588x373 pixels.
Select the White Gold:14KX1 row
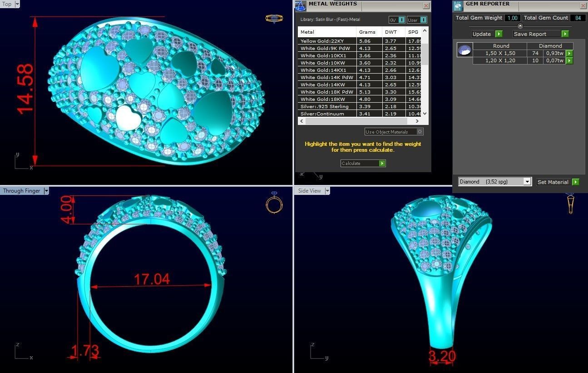coord(360,70)
